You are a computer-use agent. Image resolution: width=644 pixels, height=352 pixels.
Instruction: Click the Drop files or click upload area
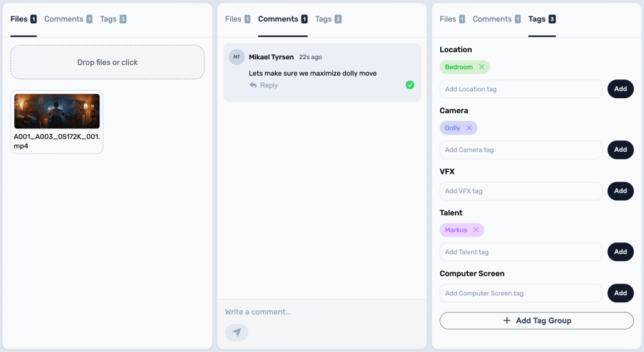pos(108,62)
